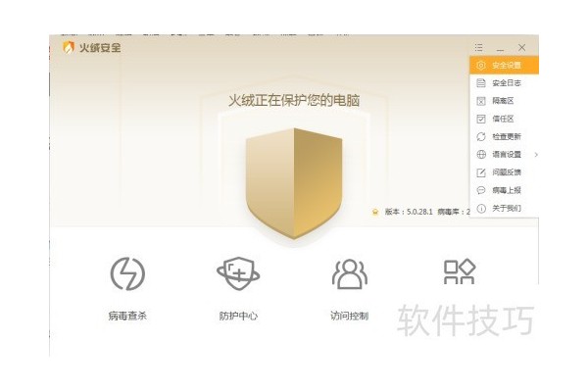The height and width of the screenshot is (392, 588).
Task: Click the 火绒安全 title text
Action: click(x=100, y=48)
